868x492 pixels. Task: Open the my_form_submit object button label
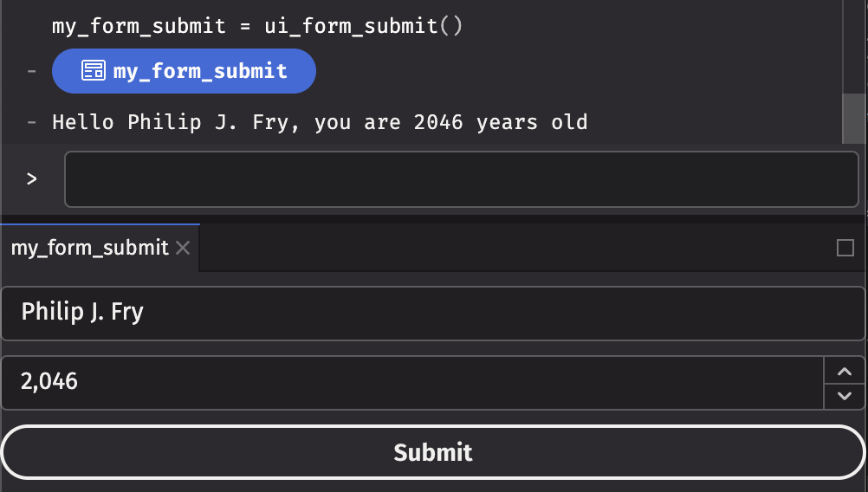[200, 71]
